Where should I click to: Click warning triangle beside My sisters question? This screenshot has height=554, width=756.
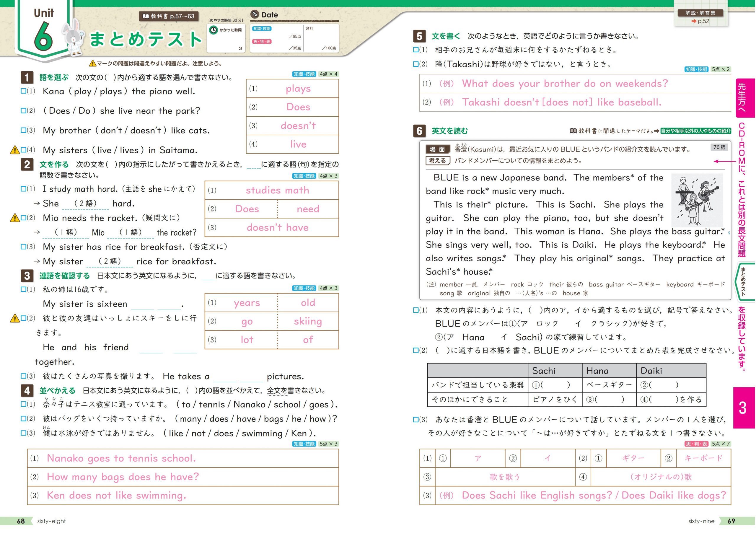pos(15,149)
